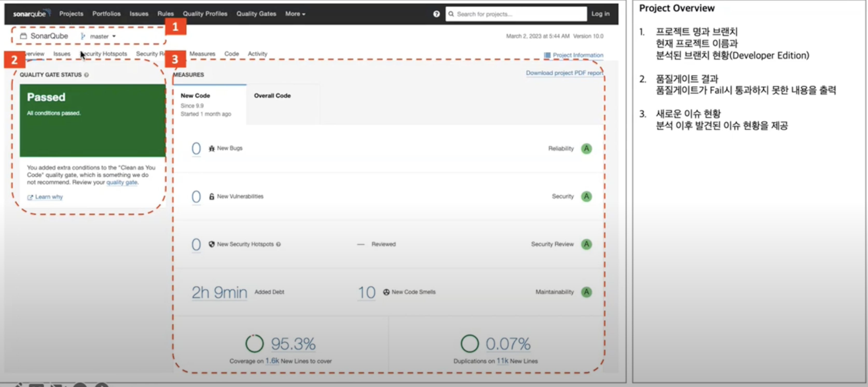Click the Quality Gate Status help icon
This screenshot has height=387, width=868.
click(x=87, y=75)
